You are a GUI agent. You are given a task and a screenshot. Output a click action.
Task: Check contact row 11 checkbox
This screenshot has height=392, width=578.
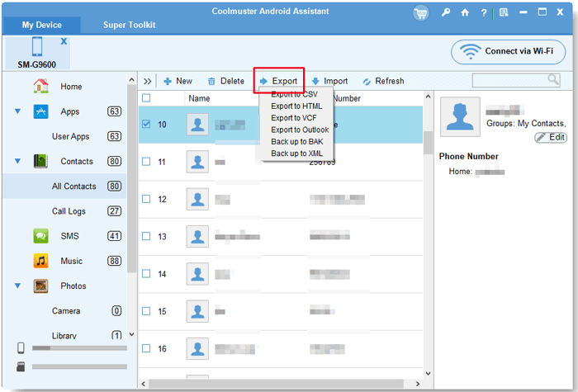(x=146, y=162)
